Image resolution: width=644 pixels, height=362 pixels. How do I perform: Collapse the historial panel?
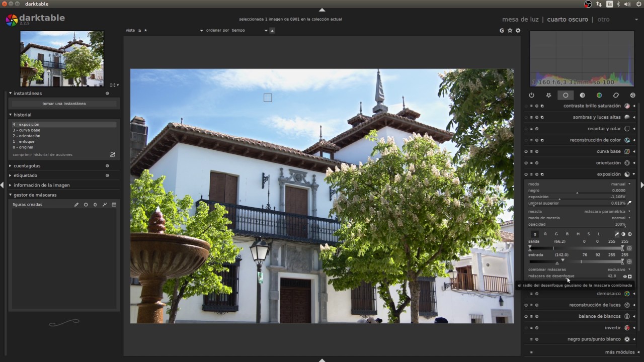click(x=11, y=115)
